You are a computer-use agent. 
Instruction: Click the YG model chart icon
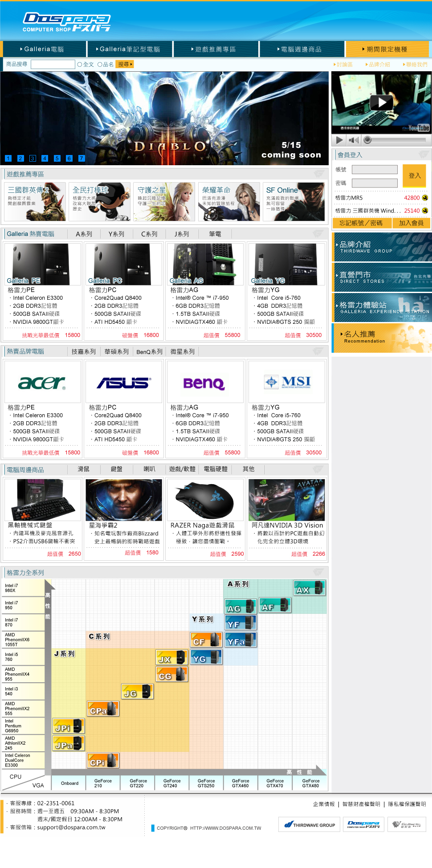coord(206,658)
